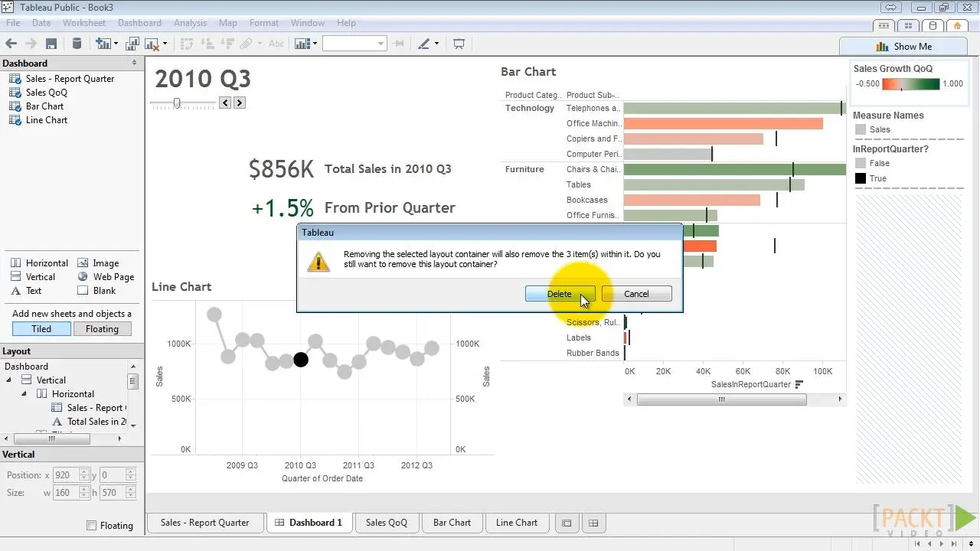The image size is (980, 551).
Task: Click the Back arrow in toolbar
Action: tap(11, 44)
